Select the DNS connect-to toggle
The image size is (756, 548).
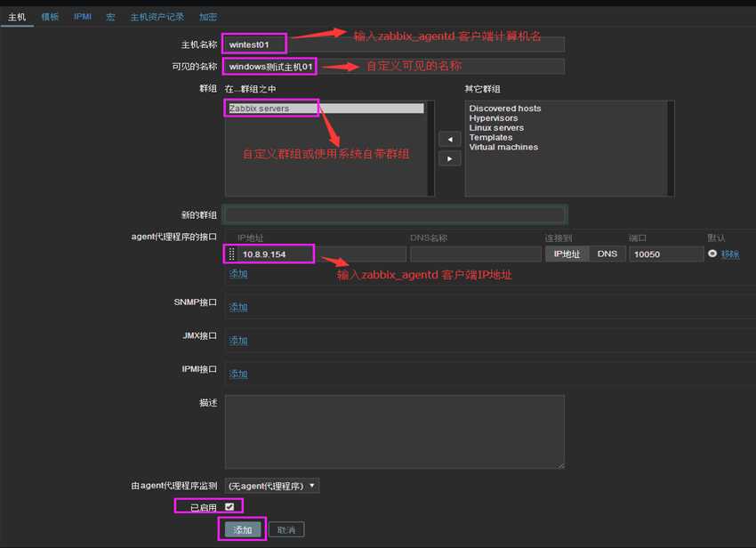607,254
